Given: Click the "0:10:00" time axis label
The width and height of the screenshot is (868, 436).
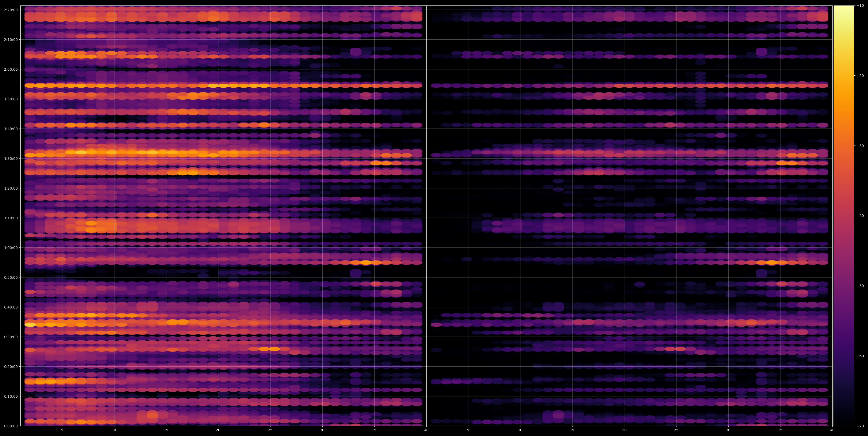Looking at the screenshot, I should [10, 396].
